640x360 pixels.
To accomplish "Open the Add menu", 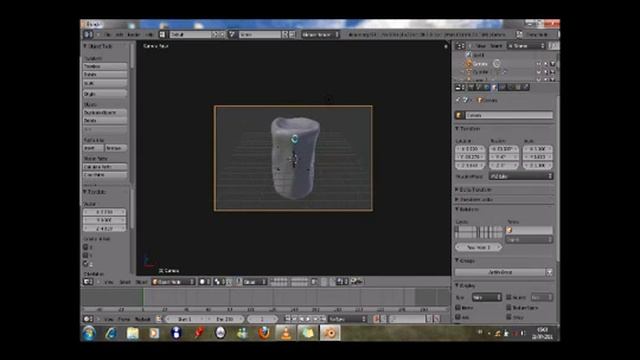I will click(119, 35).
